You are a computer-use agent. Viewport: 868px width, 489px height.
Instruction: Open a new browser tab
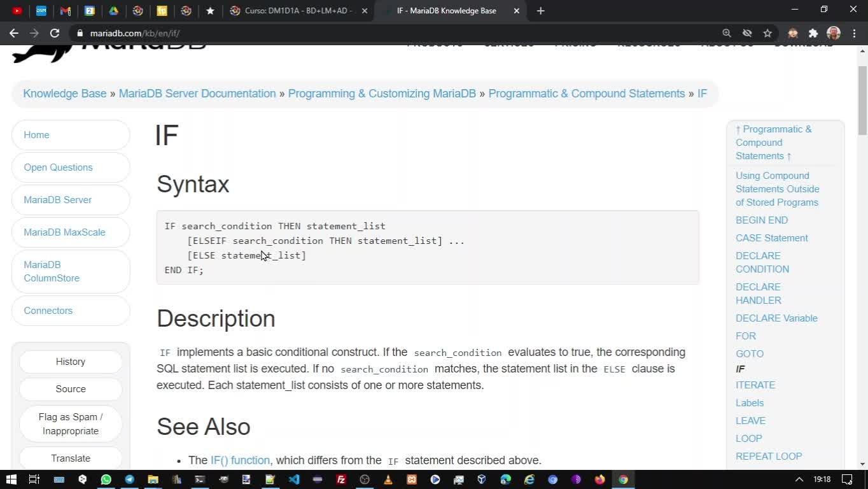tap(540, 10)
